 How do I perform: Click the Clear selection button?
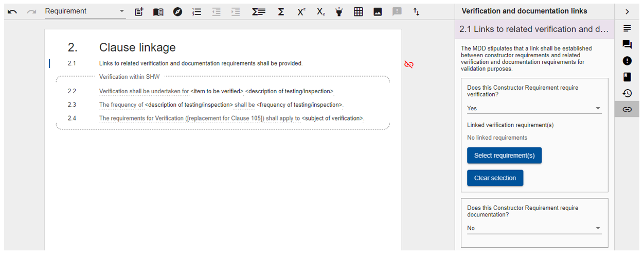(x=495, y=178)
